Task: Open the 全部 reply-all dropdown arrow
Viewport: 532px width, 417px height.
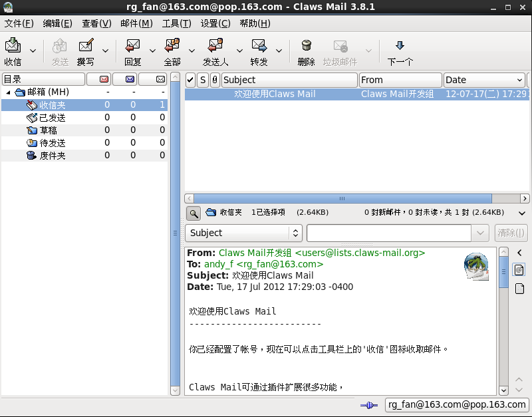Action: (x=192, y=51)
